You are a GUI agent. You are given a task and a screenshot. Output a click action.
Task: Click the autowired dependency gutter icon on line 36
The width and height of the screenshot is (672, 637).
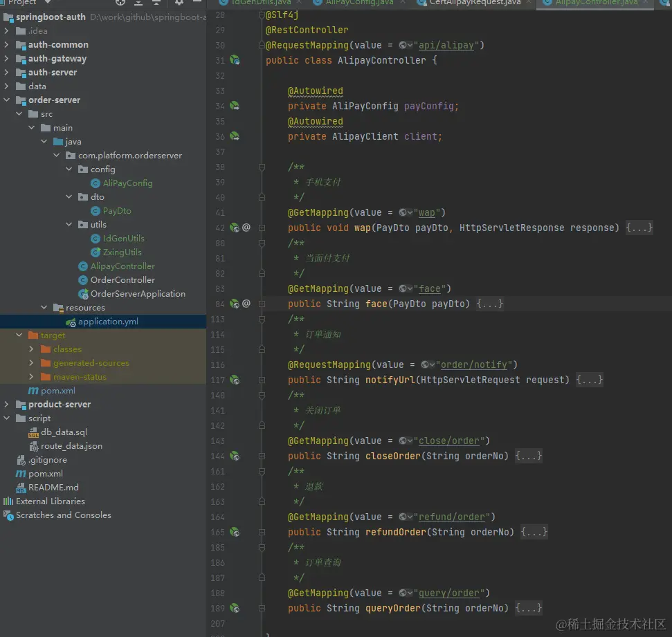(235, 136)
